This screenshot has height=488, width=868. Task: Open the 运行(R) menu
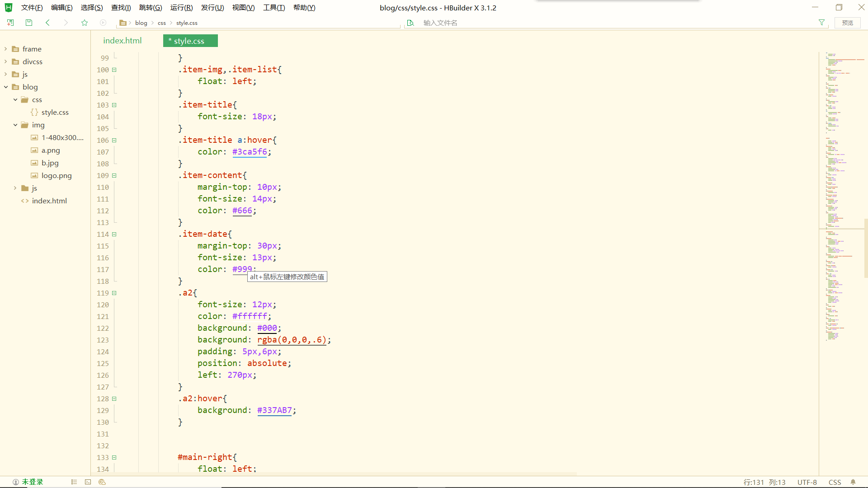point(181,8)
